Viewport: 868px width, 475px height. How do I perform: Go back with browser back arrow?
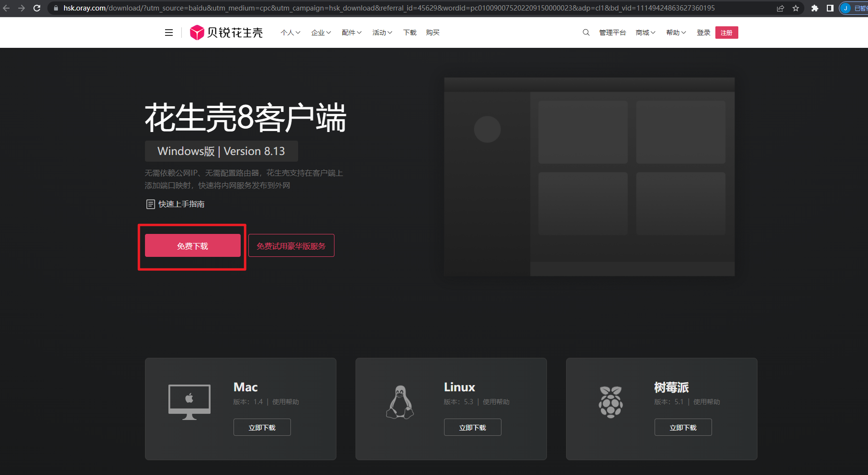tap(6, 8)
